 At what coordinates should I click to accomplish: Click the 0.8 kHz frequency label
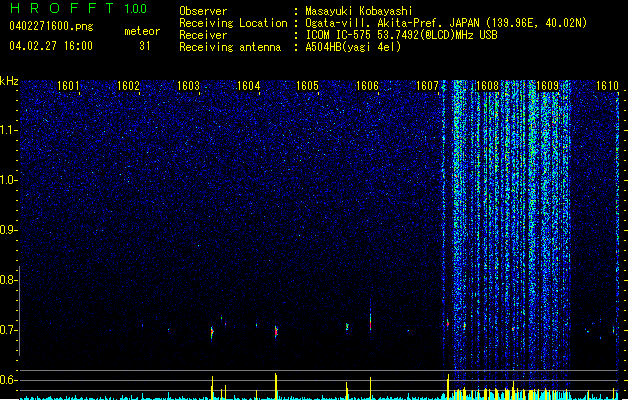8,280
